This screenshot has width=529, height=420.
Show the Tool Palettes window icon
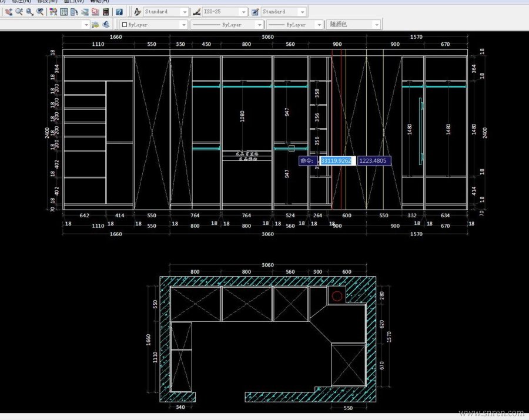pos(74,12)
